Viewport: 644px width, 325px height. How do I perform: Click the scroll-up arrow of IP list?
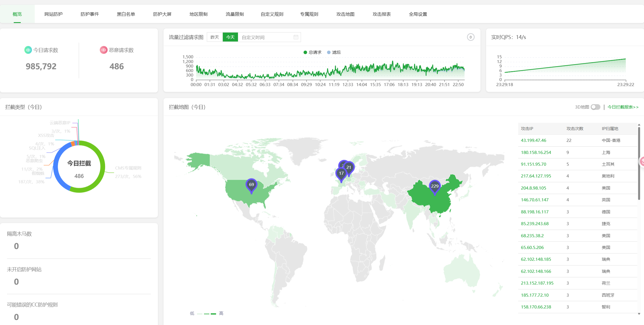click(x=639, y=125)
